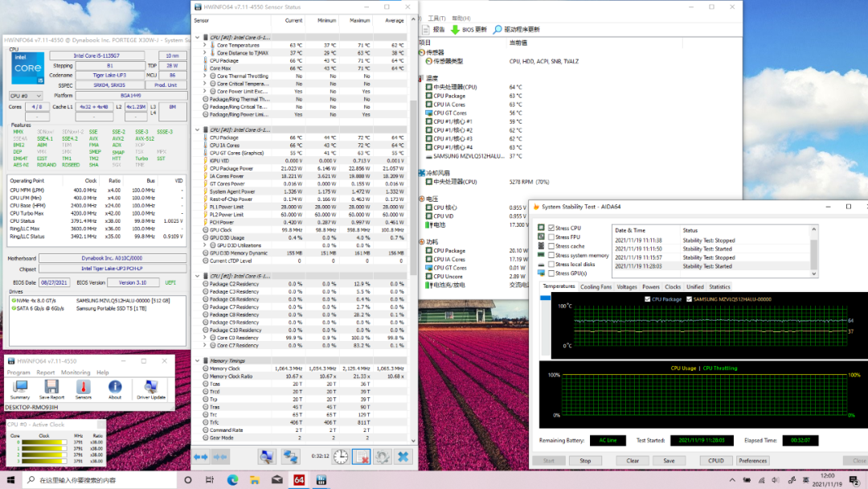Switch to HWiNFO taskbar icon

321,479
